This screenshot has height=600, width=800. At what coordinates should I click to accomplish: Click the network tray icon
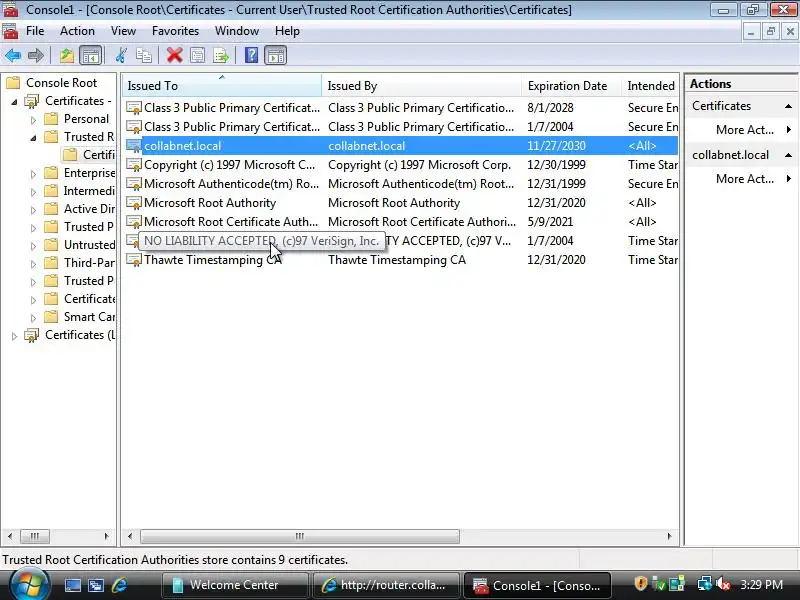click(x=705, y=584)
